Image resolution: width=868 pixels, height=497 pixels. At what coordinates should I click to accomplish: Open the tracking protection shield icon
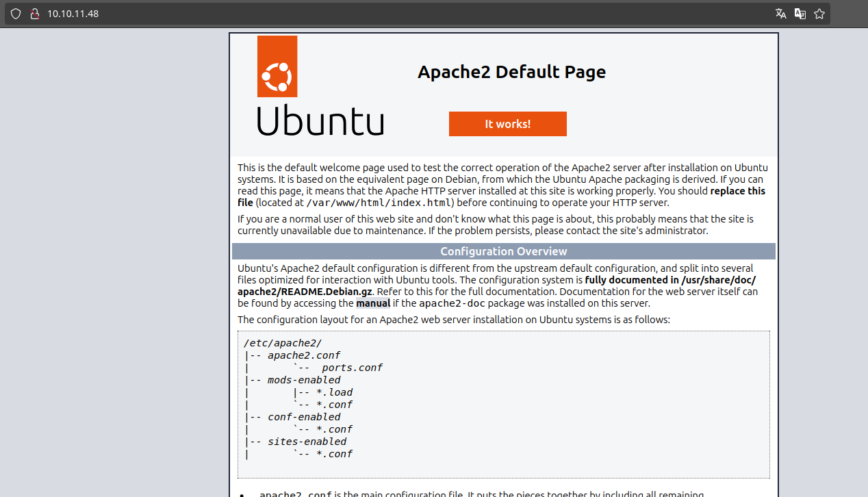(x=16, y=14)
